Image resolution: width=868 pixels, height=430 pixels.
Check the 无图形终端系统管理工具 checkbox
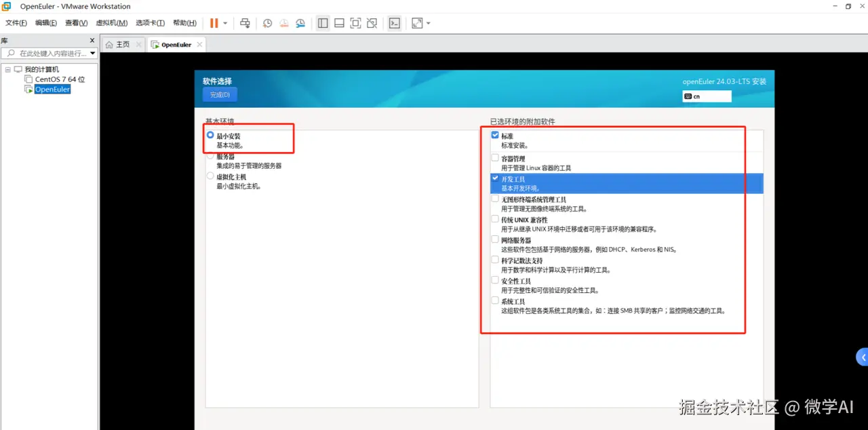(x=495, y=199)
